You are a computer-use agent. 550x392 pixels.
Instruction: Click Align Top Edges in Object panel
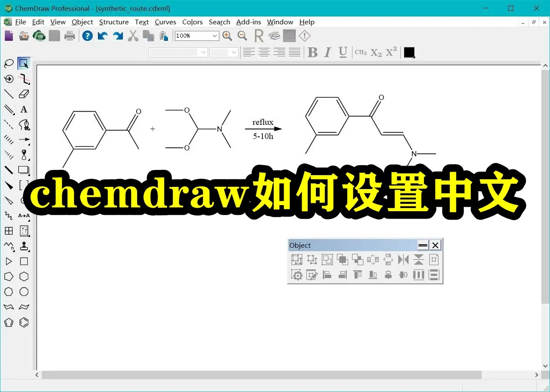[x=358, y=275]
